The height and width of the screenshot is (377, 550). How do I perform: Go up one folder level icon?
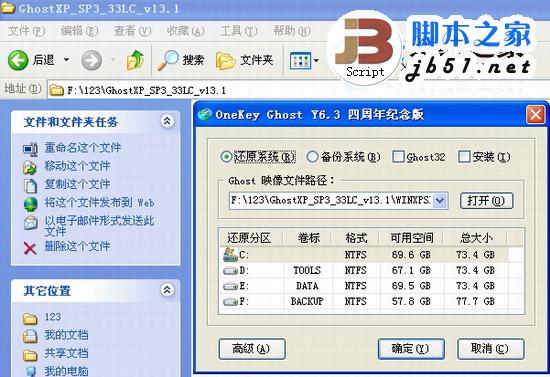pyautogui.click(x=135, y=60)
